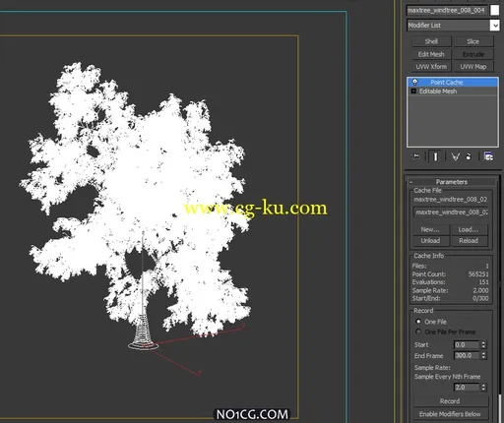
Task: Apply the UVW Map modifier button
Action: (472, 67)
